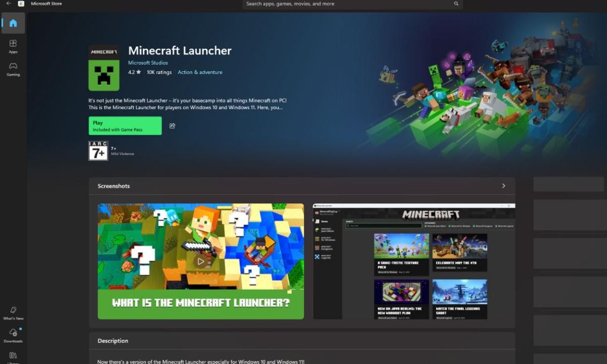The width and height of the screenshot is (607, 364).
Task: Browse the Action & adventure category
Action: (x=200, y=72)
